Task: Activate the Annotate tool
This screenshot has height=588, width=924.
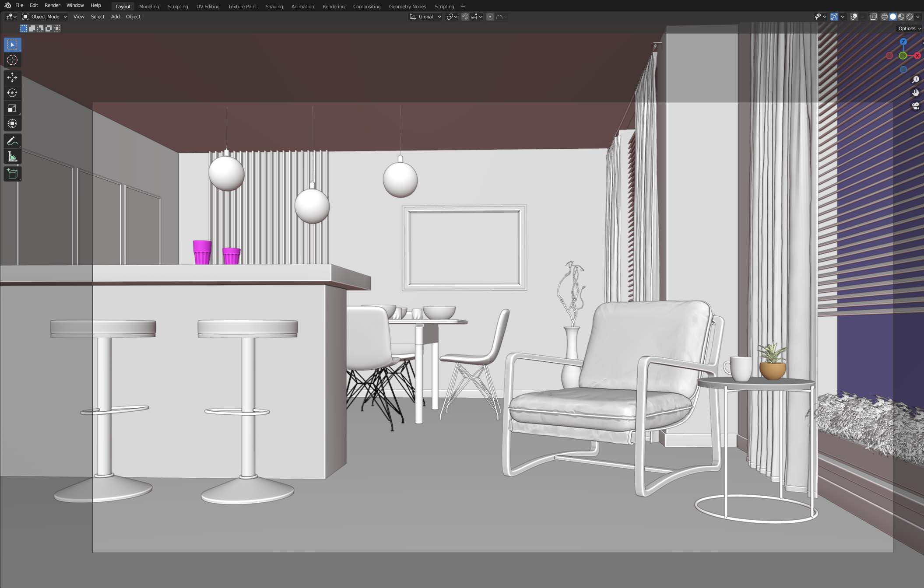Action: tap(12, 141)
